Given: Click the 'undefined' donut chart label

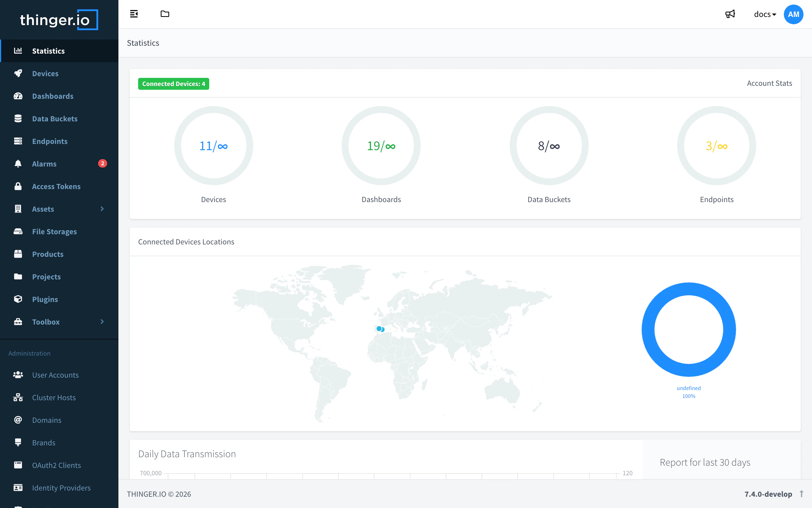Looking at the screenshot, I should coord(689,388).
